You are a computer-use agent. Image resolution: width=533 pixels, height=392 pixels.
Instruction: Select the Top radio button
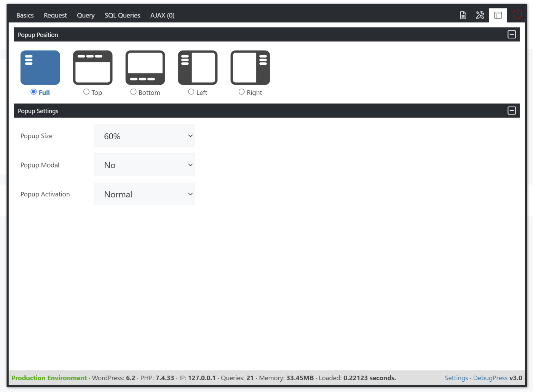click(86, 92)
